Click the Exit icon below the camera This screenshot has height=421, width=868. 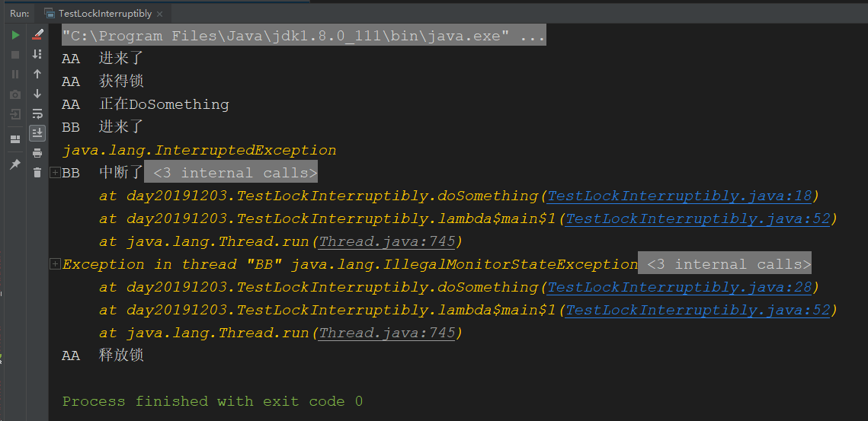coord(15,114)
